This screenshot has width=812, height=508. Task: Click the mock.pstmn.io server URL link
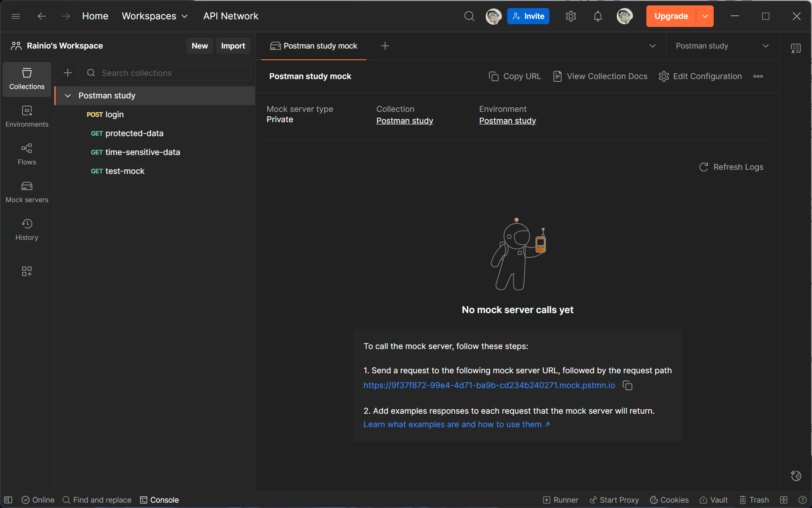coord(489,385)
